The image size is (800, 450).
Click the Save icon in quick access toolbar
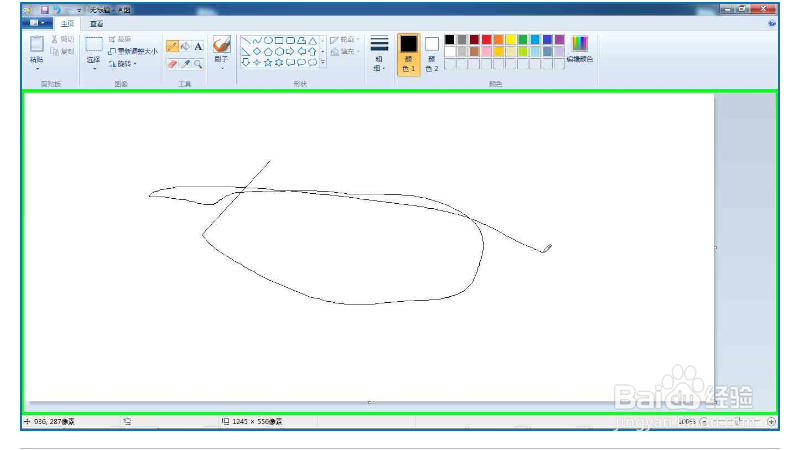tap(45, 10)
